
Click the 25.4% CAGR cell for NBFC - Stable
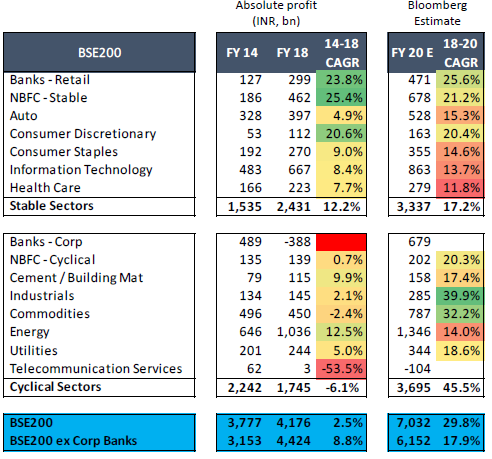tap(341, 98)
